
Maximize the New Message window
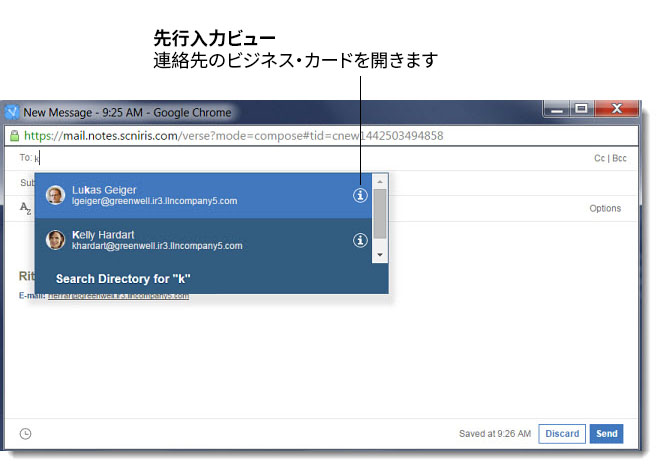[582, 109]
